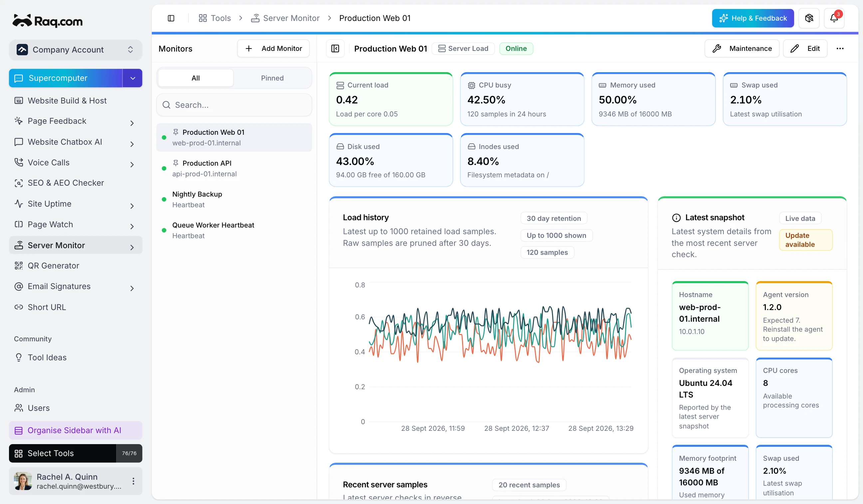The height and width of the screenshot is (504, 863).
Task: Open the CPU busy 42.50% card
Action: [x=522, y=99]
